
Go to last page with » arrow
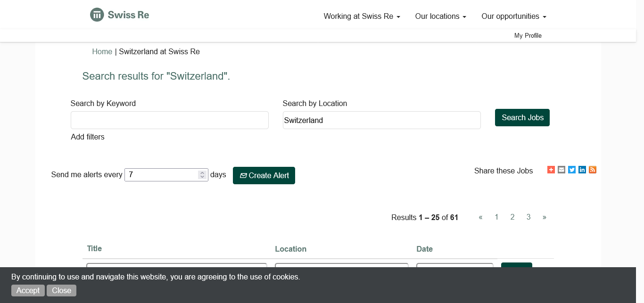tap(545, 217)
